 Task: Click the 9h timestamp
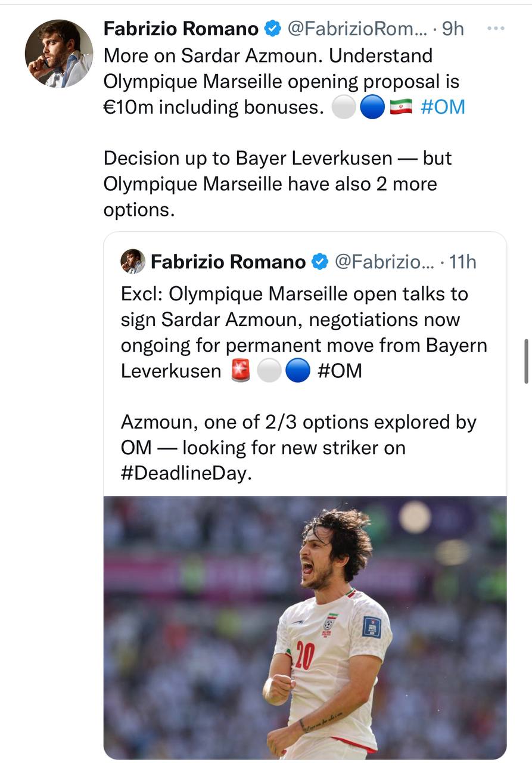coord(453,28)
